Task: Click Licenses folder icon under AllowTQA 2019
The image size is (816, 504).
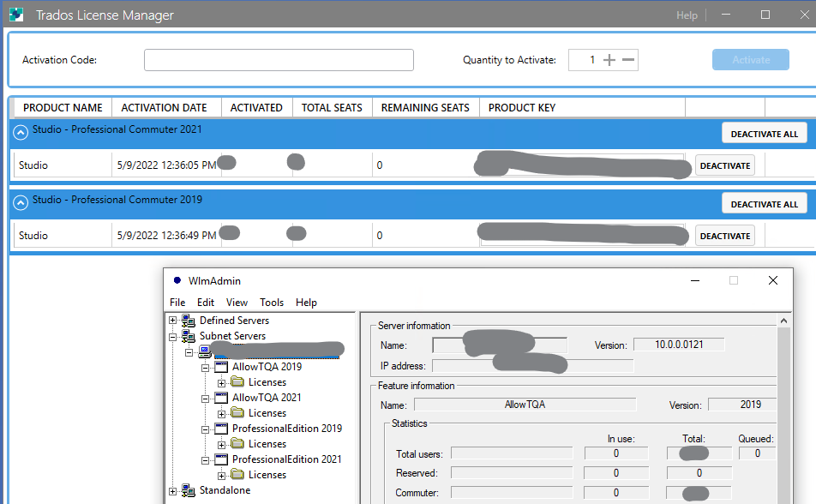Action: tap(237, 382)
